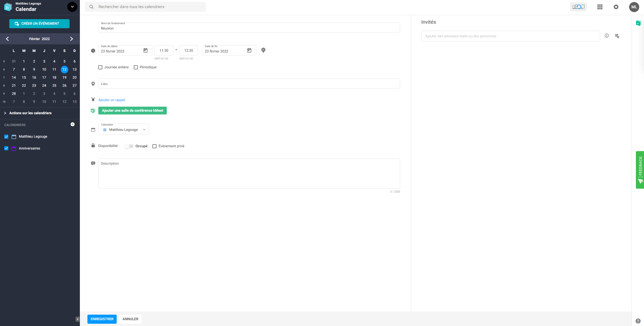Click the Février 2022 month header
Viewport: 644px width, 326px height.
pos(39,39)
